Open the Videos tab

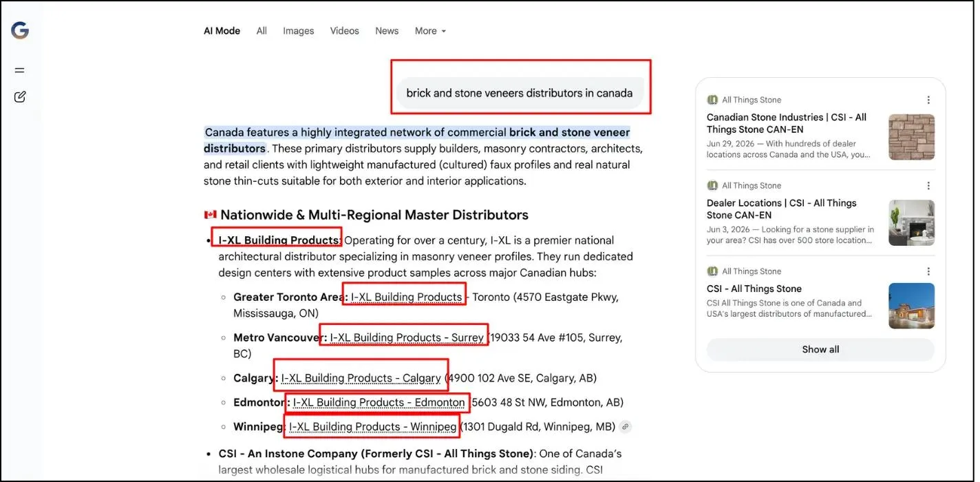[x=344, y=31]
